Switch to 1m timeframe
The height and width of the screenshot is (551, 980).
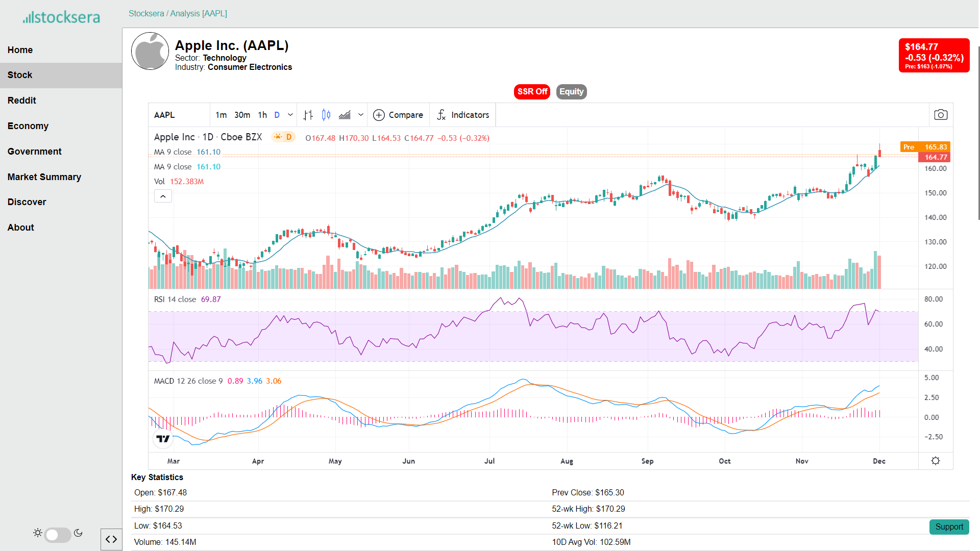coord(221,115)
